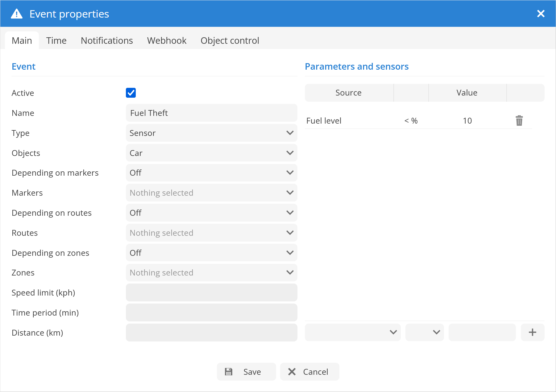Screen dimensions: 556x392
Task: Delete the Fuel level sensor row
Action: point(519,120)
